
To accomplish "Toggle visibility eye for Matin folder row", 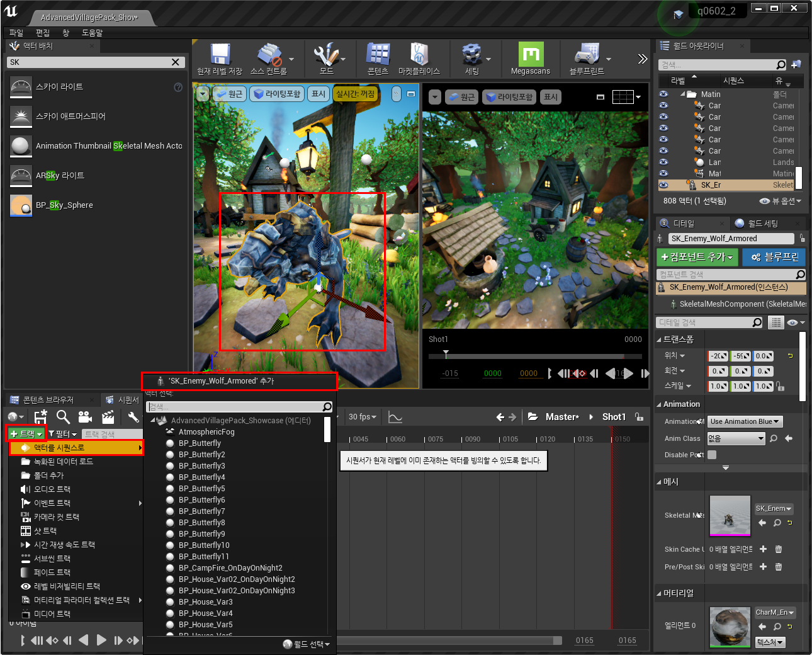I will point(663,94).
